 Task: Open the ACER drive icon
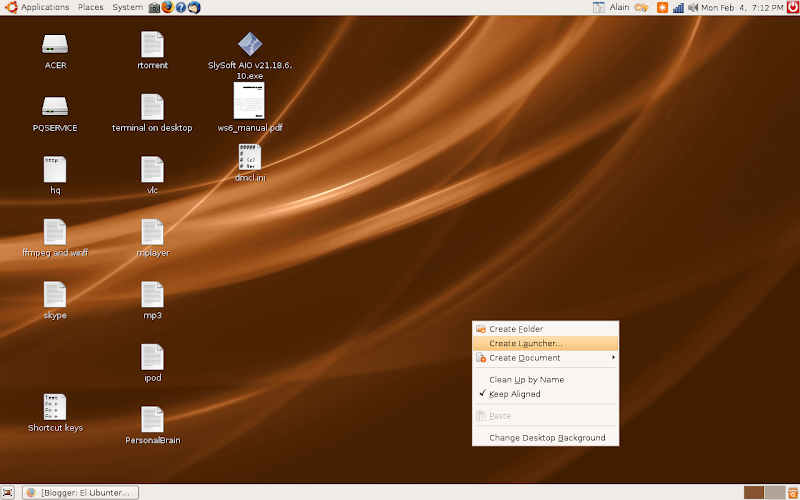(x=55, y=44)
